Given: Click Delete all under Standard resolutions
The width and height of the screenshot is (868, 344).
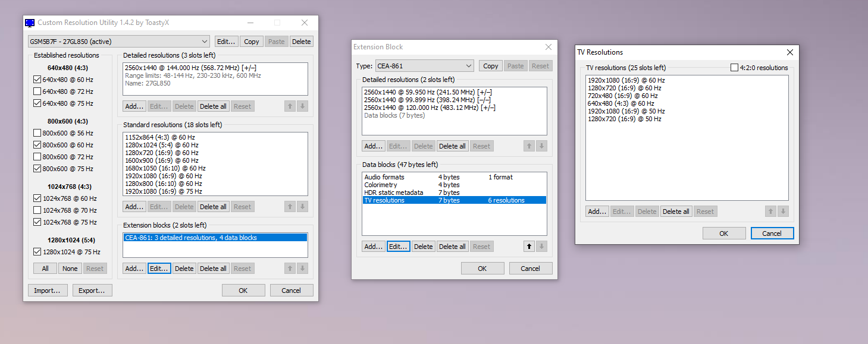Looking at the screenshot, I should (x=213, y=207).
